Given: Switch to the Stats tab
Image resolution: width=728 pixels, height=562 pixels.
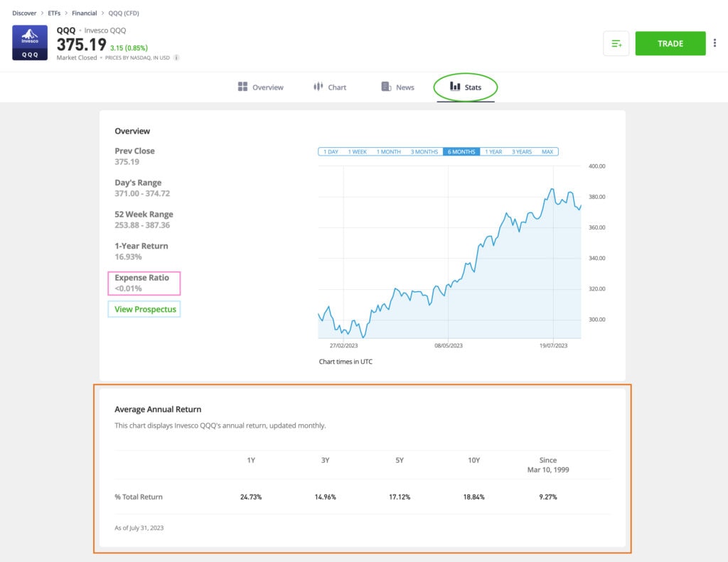Looking at the screenshot, I should 466,87.
